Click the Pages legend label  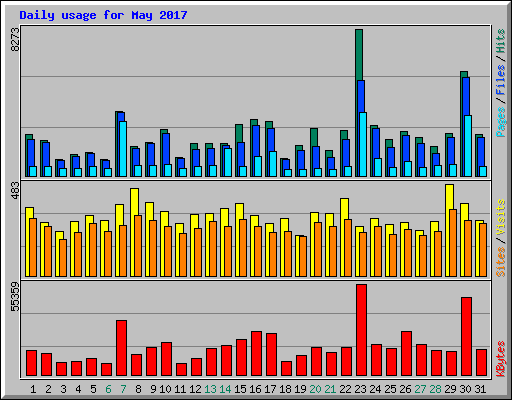tap(501, 122)
